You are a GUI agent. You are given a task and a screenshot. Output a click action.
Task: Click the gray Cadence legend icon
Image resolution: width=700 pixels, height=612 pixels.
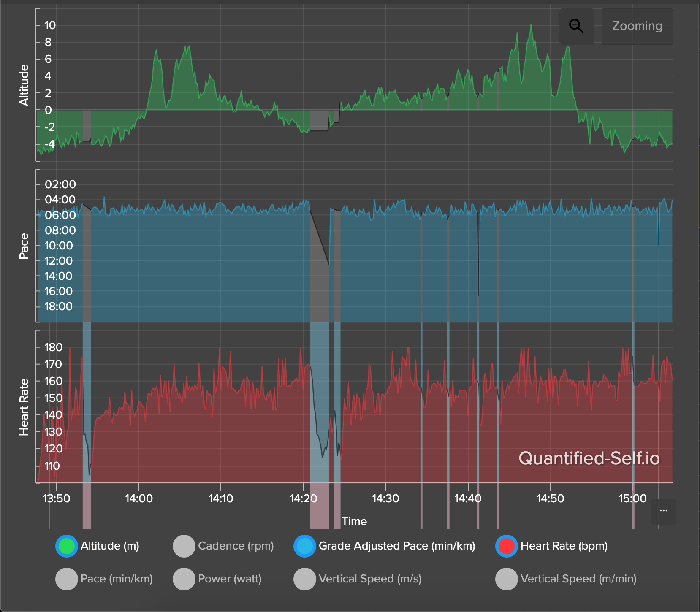184,546
